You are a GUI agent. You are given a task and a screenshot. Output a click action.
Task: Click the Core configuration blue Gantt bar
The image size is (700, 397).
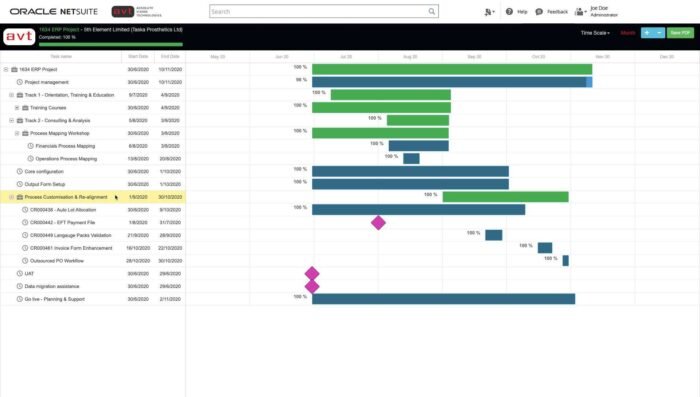tap(410, 171)
